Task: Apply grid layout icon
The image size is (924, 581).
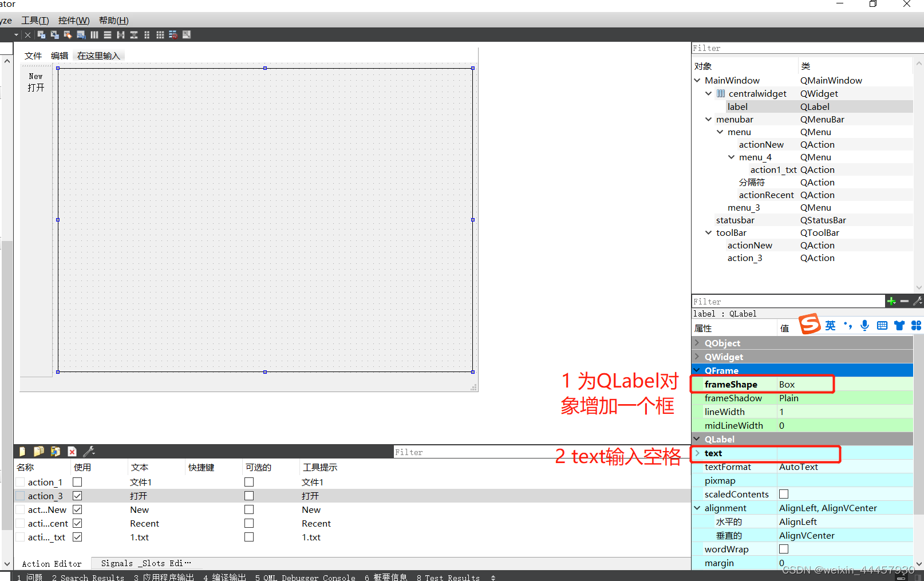Action: tap(160, 35)
